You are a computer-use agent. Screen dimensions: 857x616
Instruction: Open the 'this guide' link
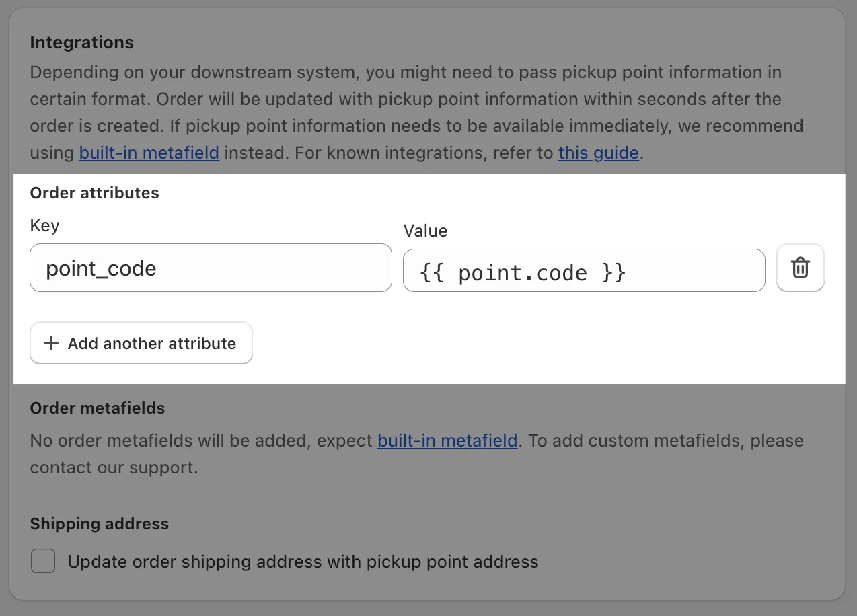point(598,153)
